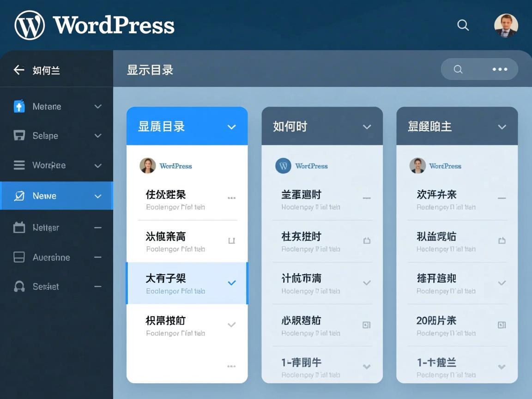Click the profile avatar in the top right

point(506,25)
